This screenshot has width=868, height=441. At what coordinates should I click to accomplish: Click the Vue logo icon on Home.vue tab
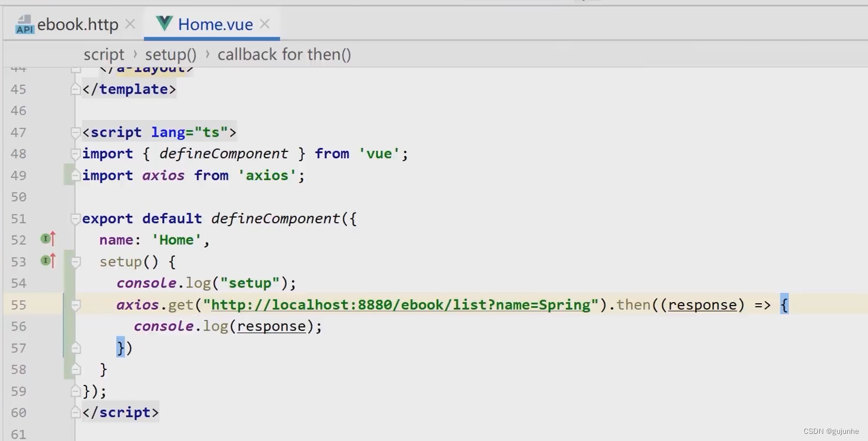pyautogui.click(x=164, y=23)
